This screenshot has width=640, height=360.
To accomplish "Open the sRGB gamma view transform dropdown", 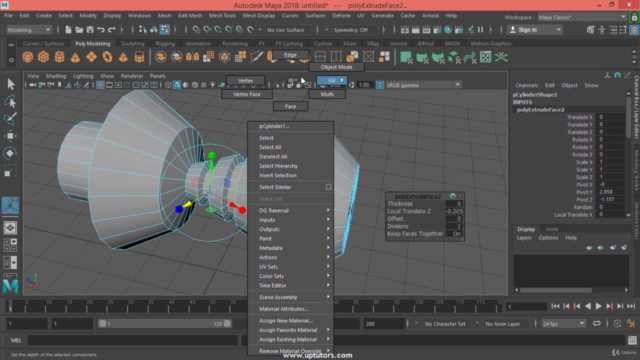I will tap(423, 85).
